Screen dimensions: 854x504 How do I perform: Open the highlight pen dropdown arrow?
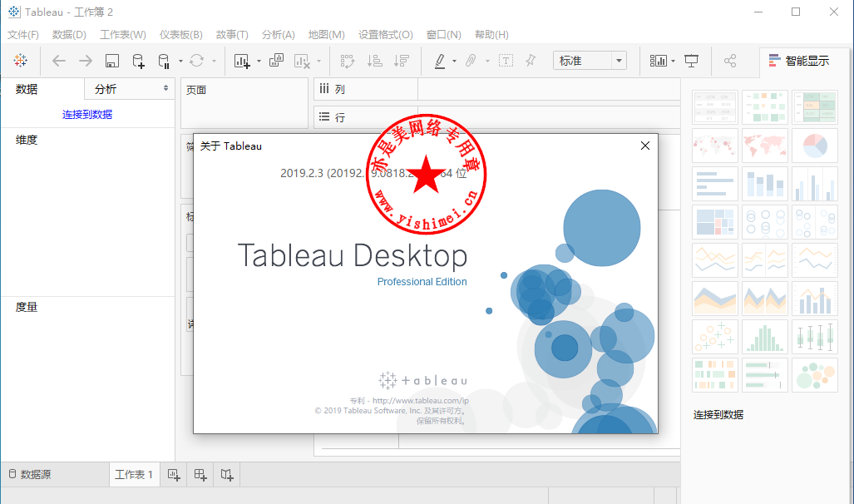tap(454, 62)
